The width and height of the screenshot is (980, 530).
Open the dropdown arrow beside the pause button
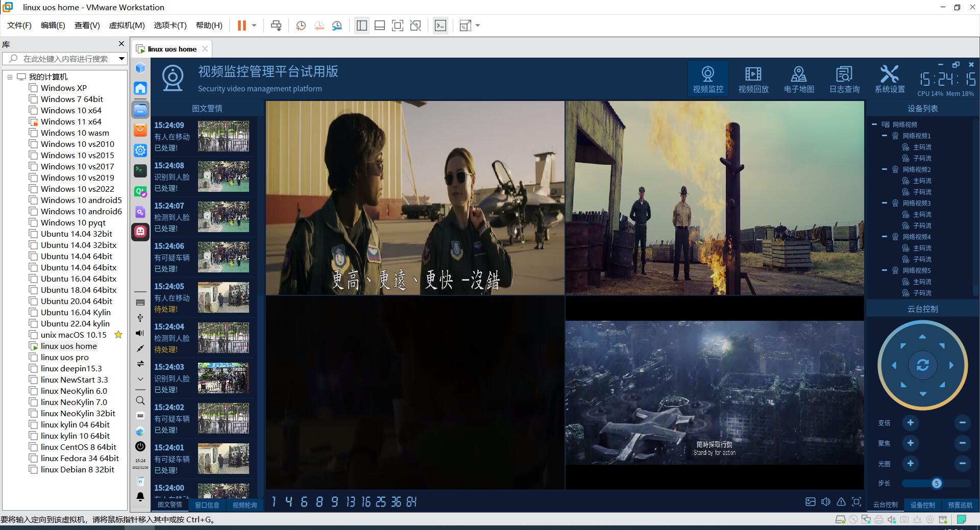(254, 26)
